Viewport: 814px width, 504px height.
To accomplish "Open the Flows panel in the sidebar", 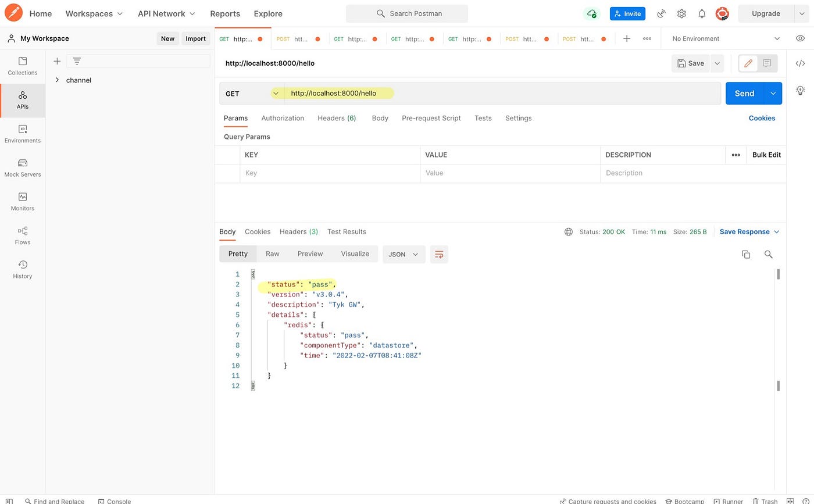I will tap(22, 236).
